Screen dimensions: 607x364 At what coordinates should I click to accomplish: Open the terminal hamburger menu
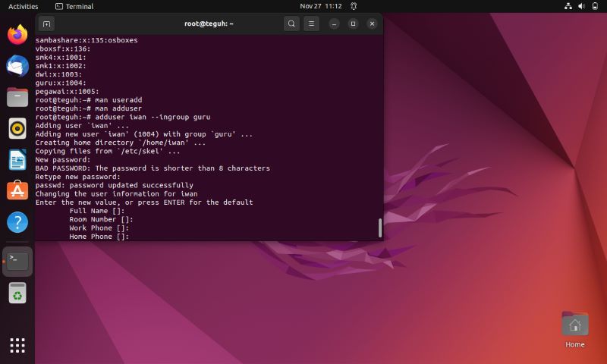311,24
